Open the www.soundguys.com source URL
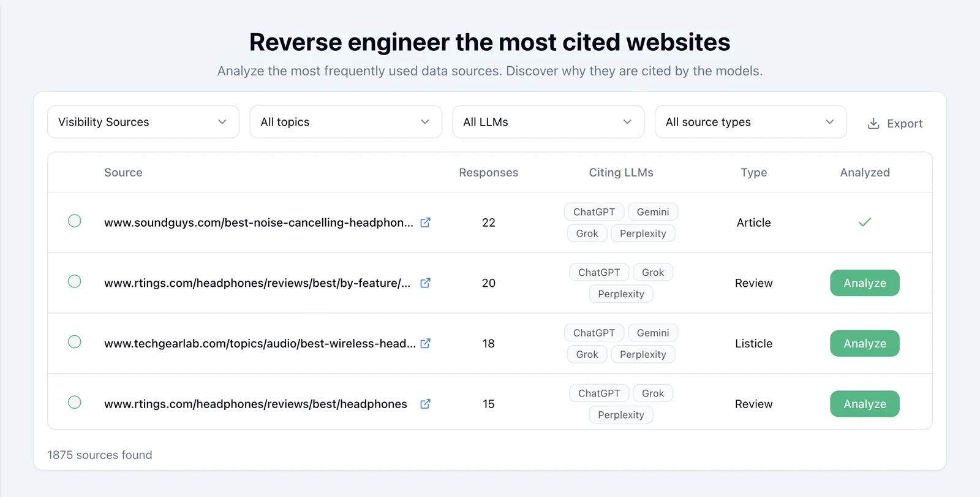The image size is (980, 497). pyautogui.click(x=258, y=222)
